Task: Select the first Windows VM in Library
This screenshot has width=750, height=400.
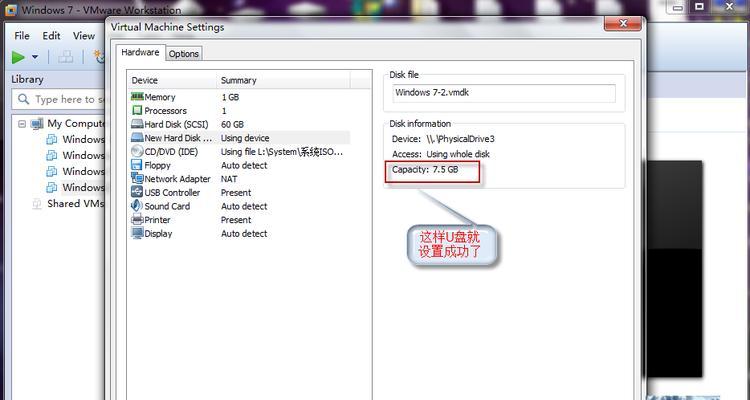Action: tap(76, 140)
